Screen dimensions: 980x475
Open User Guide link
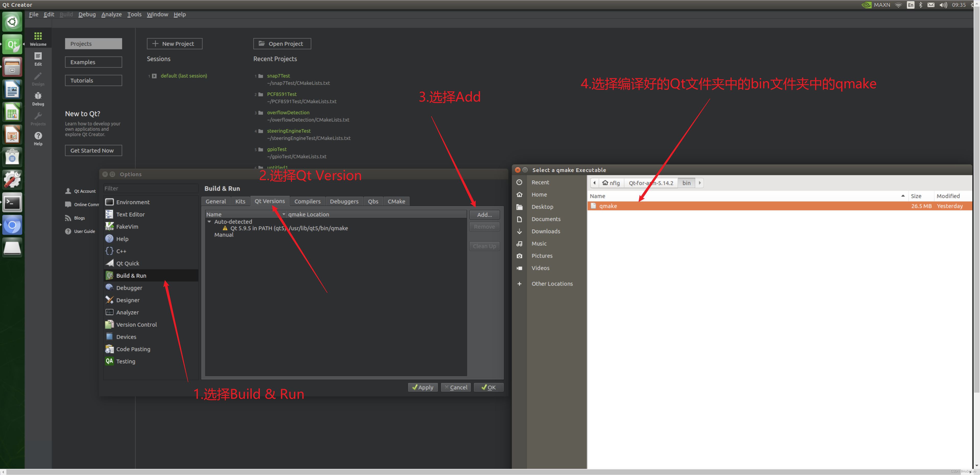(x=80, y=231)
